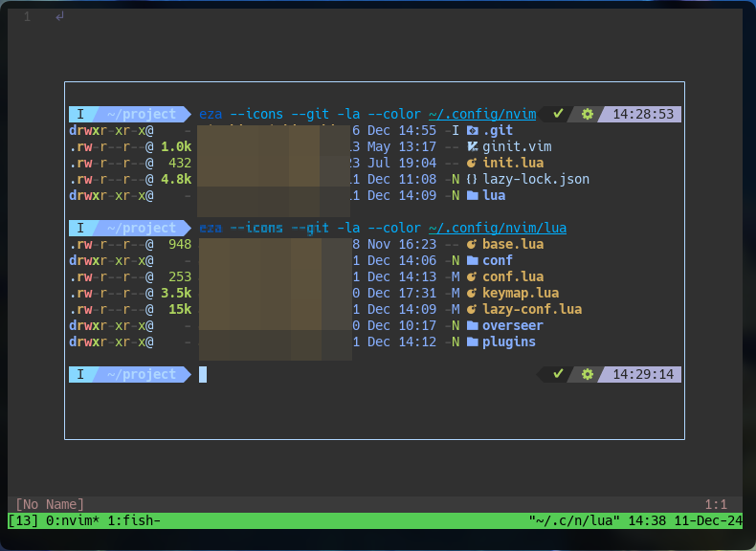The image size is (756, 551).
Task: Click the line number 1 in gutter
Action: click(x=27, y=17)
